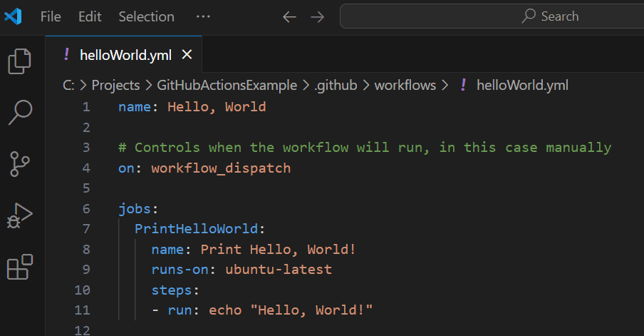
Task: Click the Search command center field
Action: (492, 16)
